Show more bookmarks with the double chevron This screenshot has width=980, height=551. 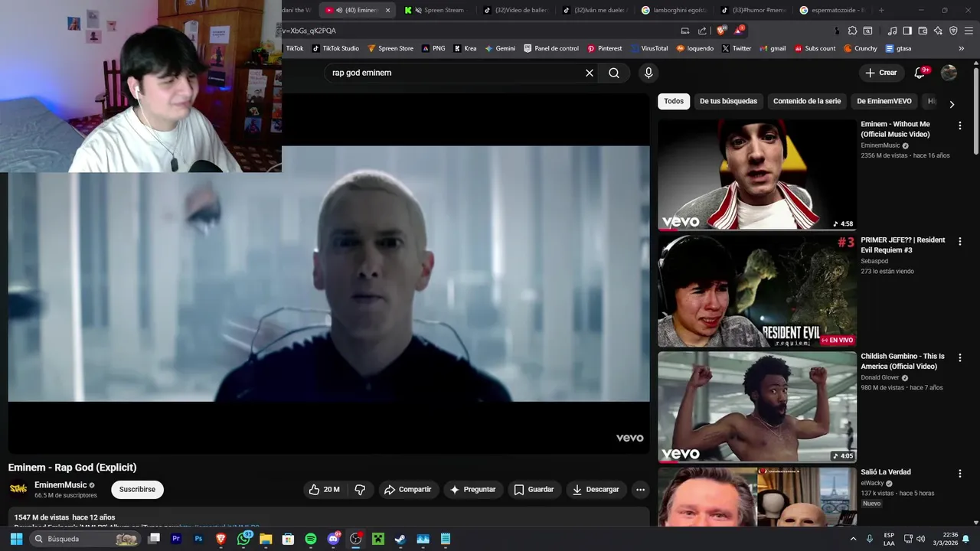962,48
